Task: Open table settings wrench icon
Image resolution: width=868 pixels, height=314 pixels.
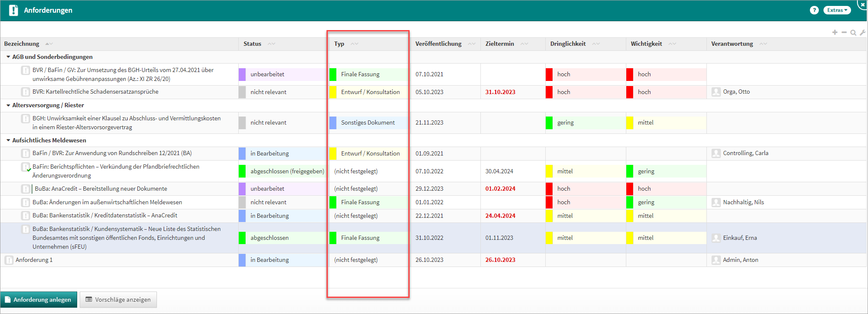Action: pos(862,33)
